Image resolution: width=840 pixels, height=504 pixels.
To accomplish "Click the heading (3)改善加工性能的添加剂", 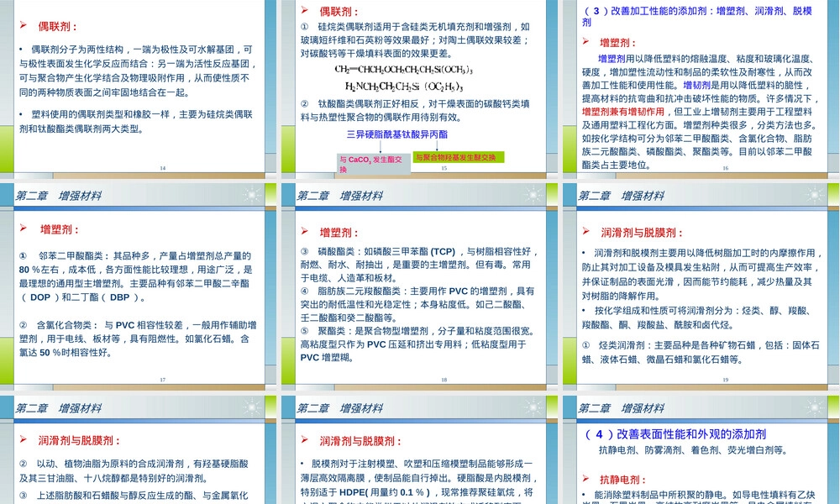I will tap(697, 16).
